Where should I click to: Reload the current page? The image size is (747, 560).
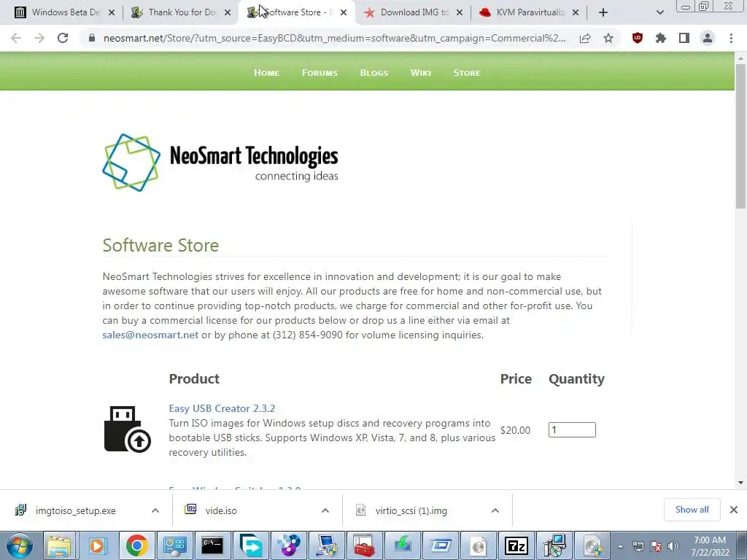tap(63, 38)
